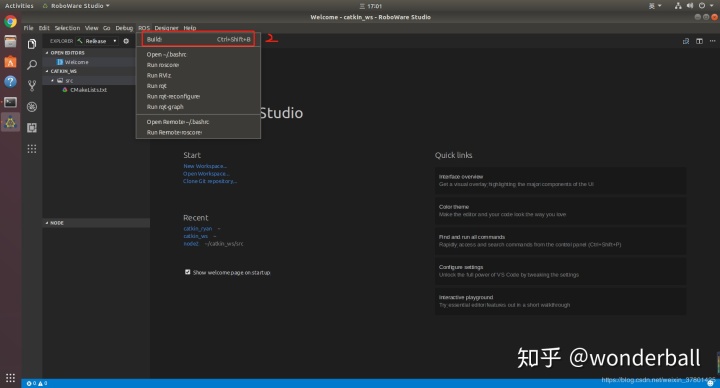Select Run rqt-graph in ROS menu
The width and height of the screenshot is (720, 388).
point(198,107)
